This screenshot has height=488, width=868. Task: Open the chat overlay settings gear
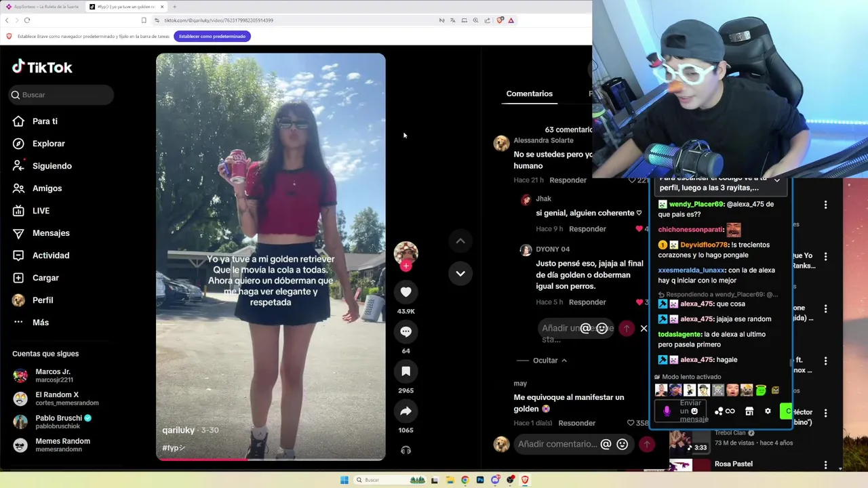tap(768, 411)
